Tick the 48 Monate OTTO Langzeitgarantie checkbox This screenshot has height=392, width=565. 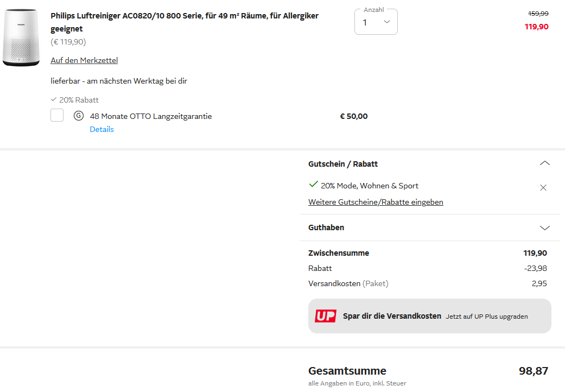(x=57, y=115)
